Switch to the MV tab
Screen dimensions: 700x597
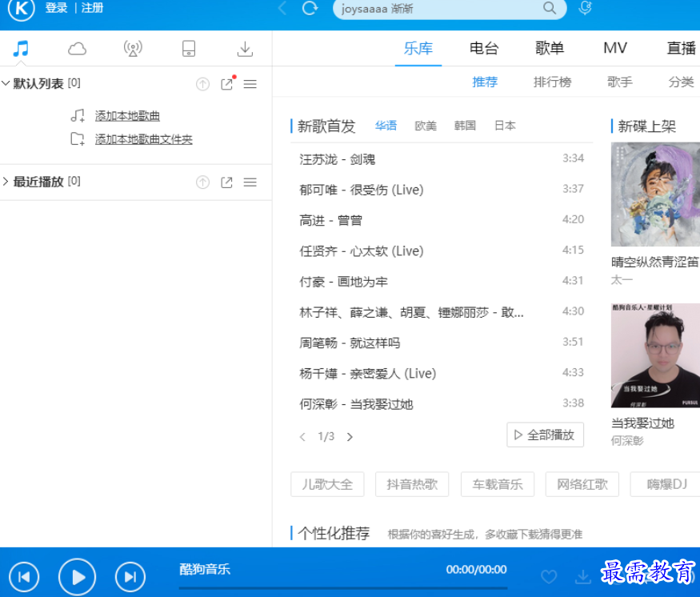(x=615, y=48)
